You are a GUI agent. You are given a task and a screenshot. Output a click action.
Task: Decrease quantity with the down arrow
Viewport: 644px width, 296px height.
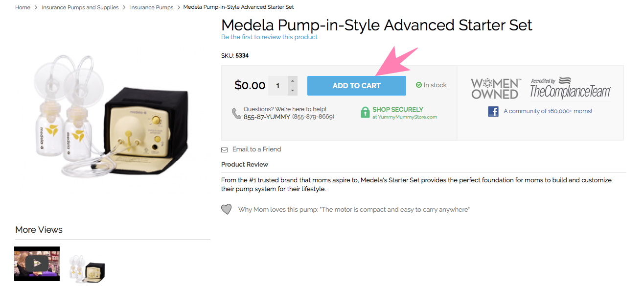(x=293, y=91)
